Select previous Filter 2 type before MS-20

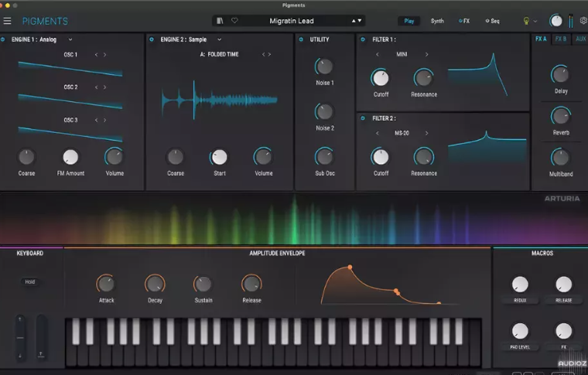coord(378,133)
